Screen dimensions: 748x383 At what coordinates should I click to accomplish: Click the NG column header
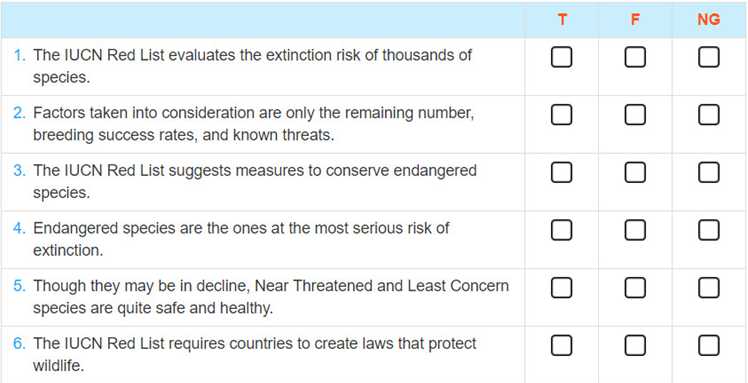[708, 20]
